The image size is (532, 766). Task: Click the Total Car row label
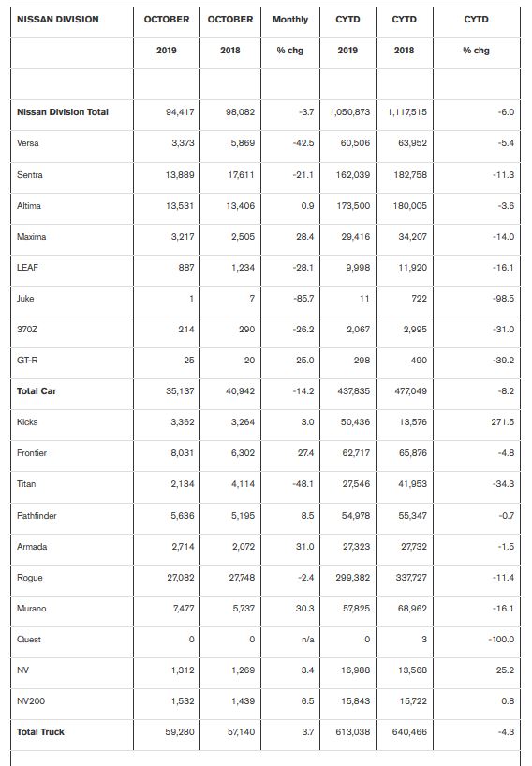pos(37,390)
